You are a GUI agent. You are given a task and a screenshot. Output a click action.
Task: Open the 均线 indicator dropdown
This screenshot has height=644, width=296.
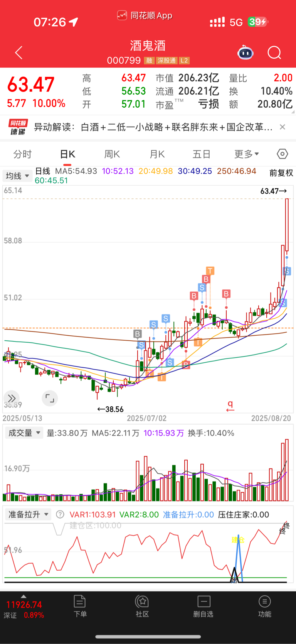pyautogui.click(x=17, y=176)
